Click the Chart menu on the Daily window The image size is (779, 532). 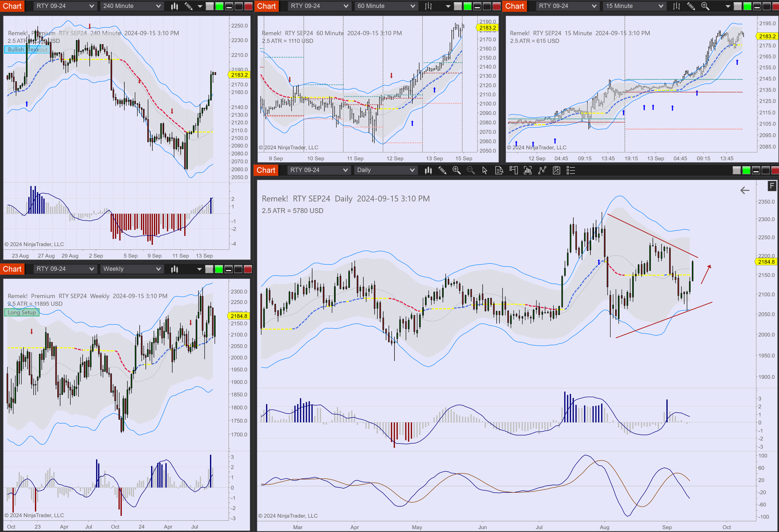pos(265,170)
